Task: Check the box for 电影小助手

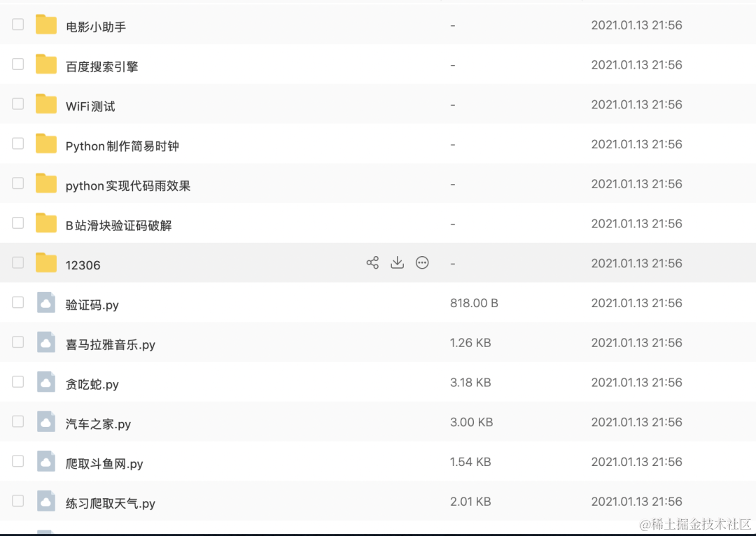Action: coord(17,24)
